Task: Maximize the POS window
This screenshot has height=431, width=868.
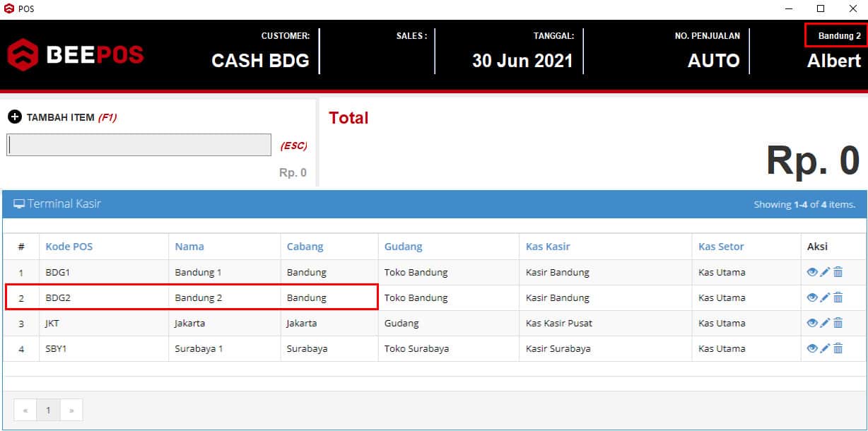Action: tap(820, 8)
